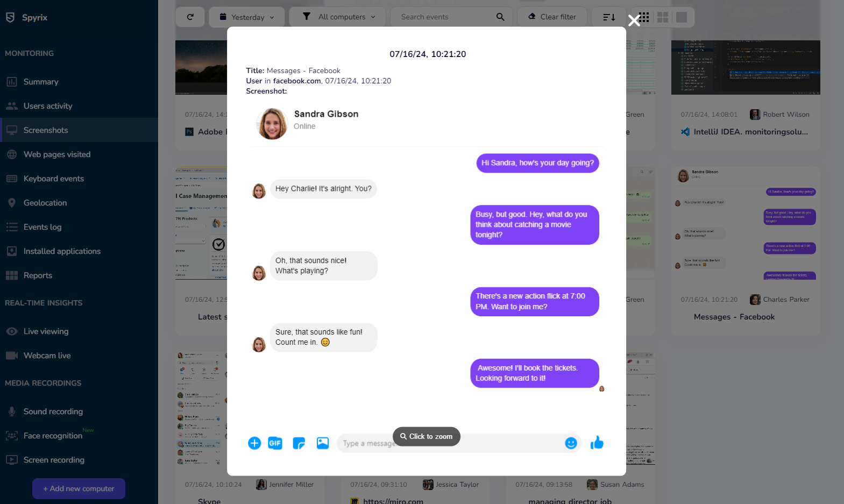Switch to small grid view
This screenshot has height=504, width=844.
(x=644, y=17)
